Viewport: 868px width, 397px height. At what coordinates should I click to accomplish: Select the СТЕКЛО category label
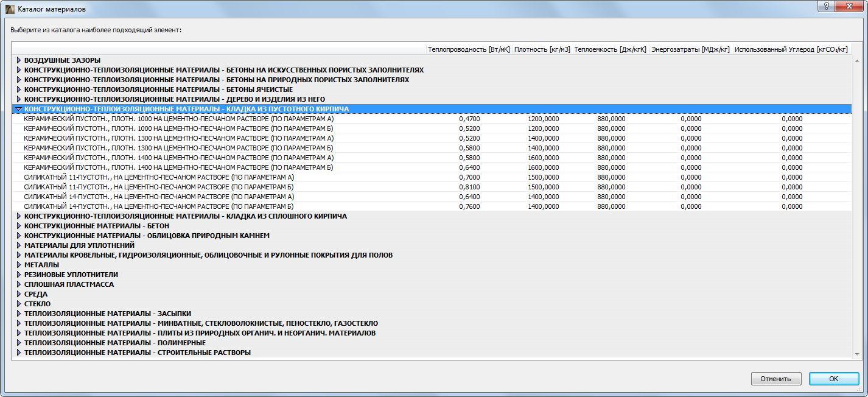point(38,304)
